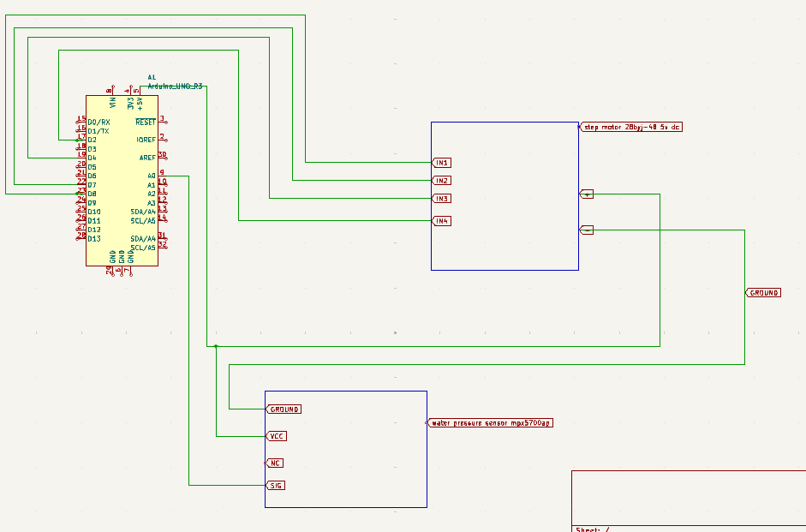Viewport: 806px width, 532px height.
Task: Click the water pressure sensor mpx5700ap label
Action: pos(491,421)
